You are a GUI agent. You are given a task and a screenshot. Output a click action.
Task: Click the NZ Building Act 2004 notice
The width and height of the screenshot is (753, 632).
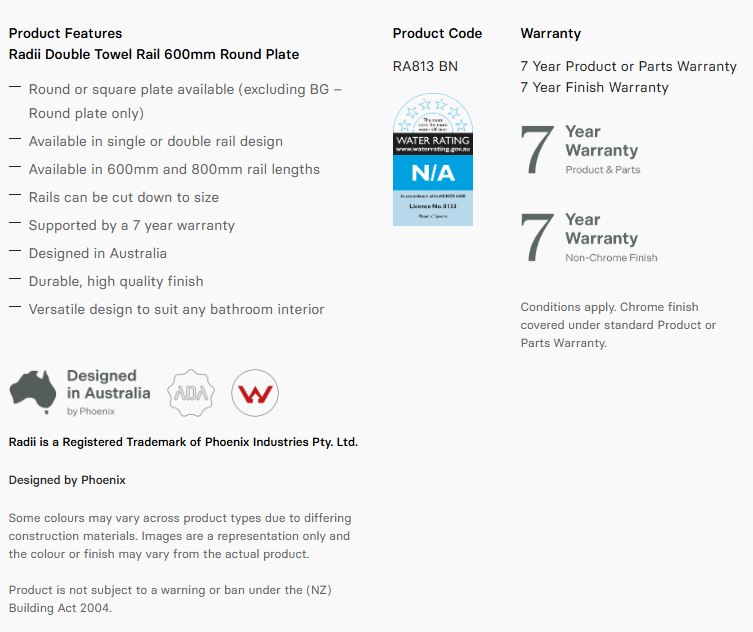point(170,598)
